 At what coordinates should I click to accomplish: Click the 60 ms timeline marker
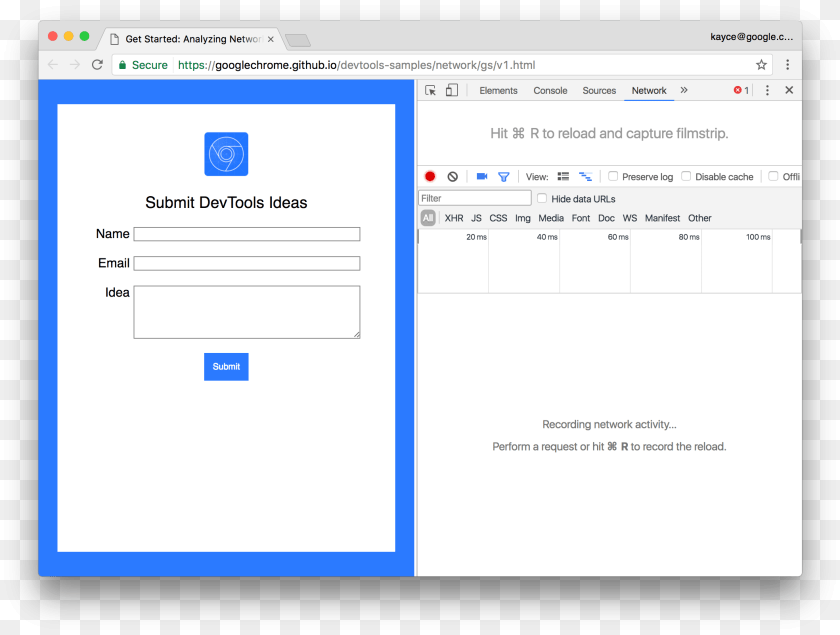coord(618,237)
